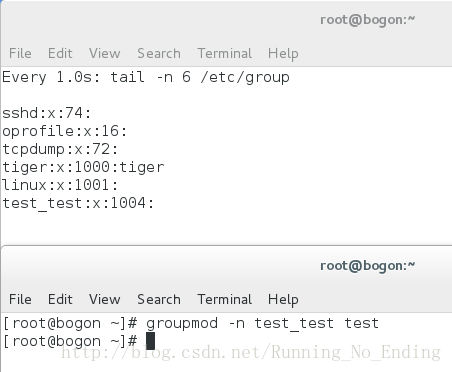Open Terminal menu in bottom terminal
The height and width of the screenshot is (372, 452).
[225, 299]
